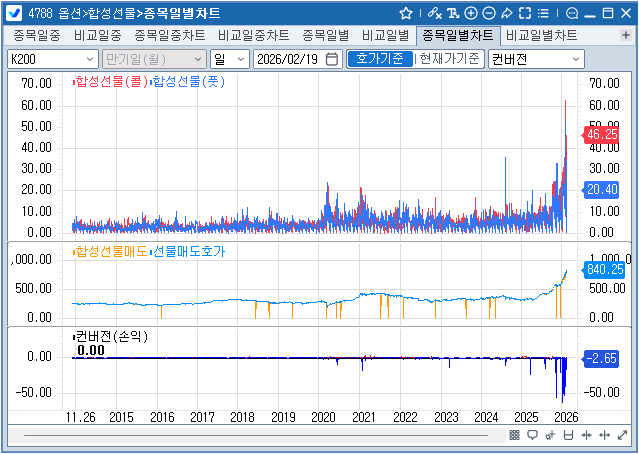Click the favorites star icon
Screen dimensions: 639x454
pos(406,13)
